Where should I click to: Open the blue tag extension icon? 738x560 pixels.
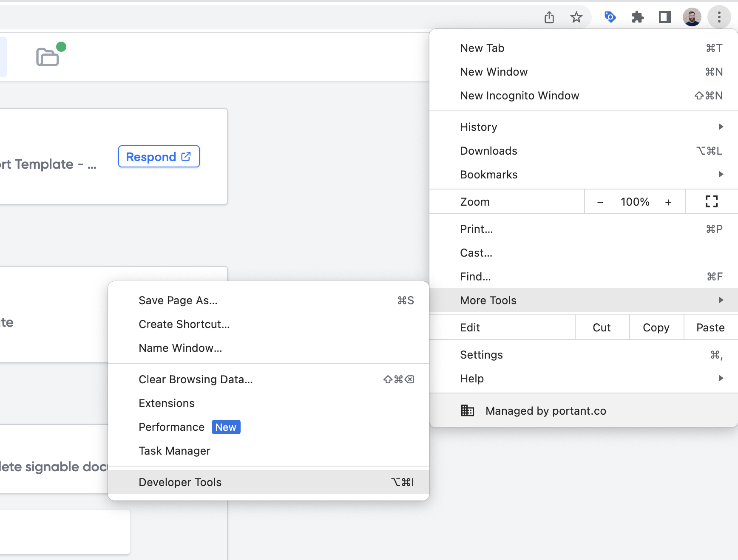tap(610, 17)
